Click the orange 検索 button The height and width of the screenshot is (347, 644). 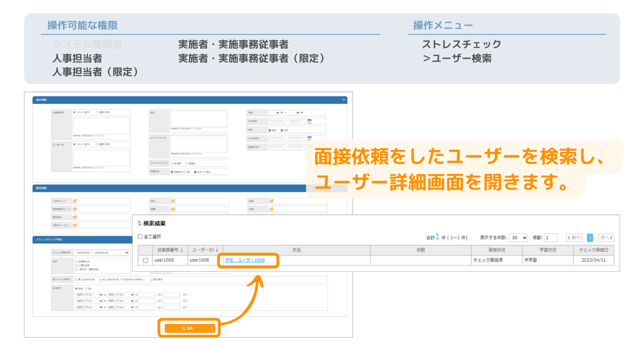[190, 328]
